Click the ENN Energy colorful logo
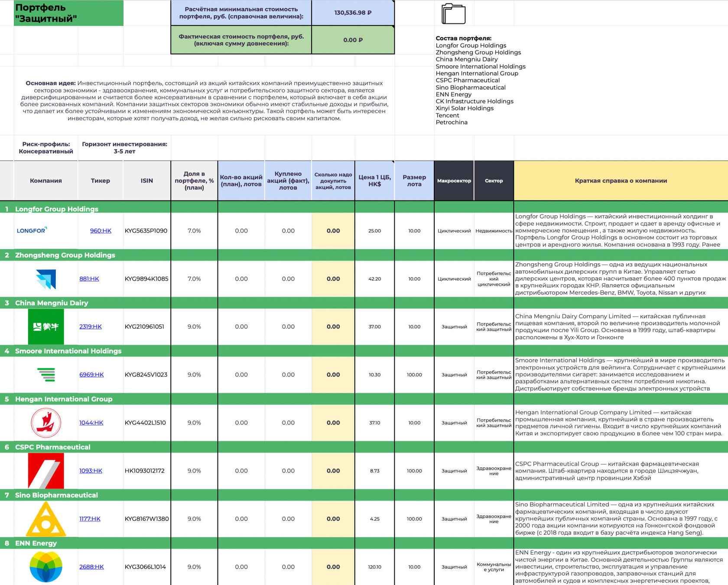This screenshot has height=585, width=728. click(x=46, y=567)
